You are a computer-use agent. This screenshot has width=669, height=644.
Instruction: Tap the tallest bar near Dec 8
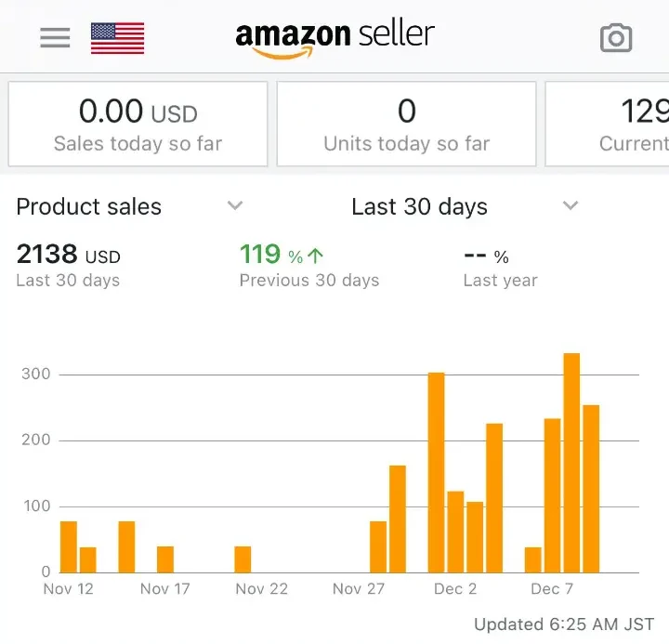point(571,463)
